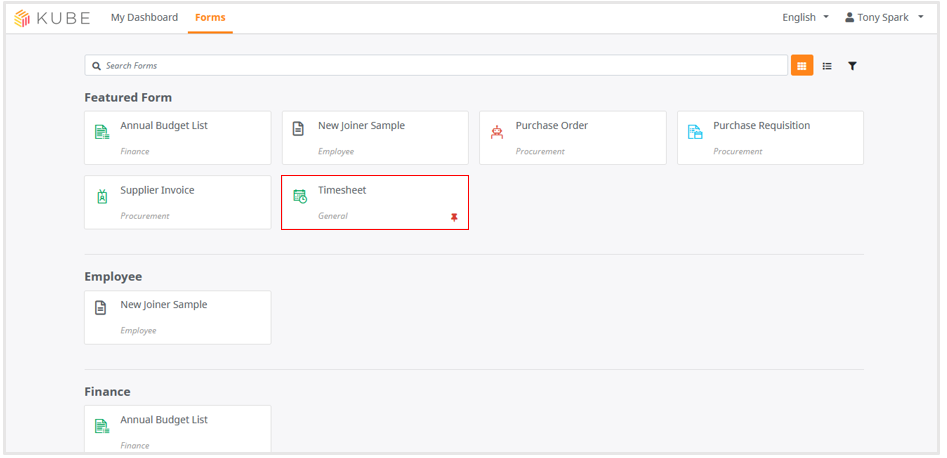Open the forms filter icon
Image resolution: width=947 pixels, height=458 pixels.
tap(852, 66)
